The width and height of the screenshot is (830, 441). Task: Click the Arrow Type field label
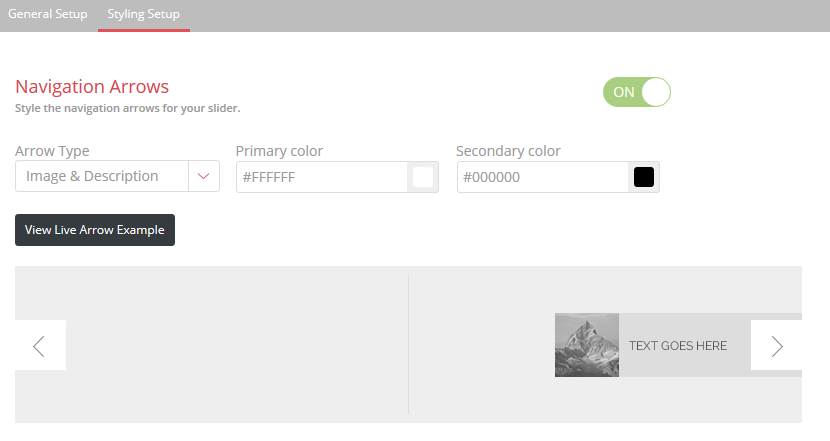tap(52, 151)
